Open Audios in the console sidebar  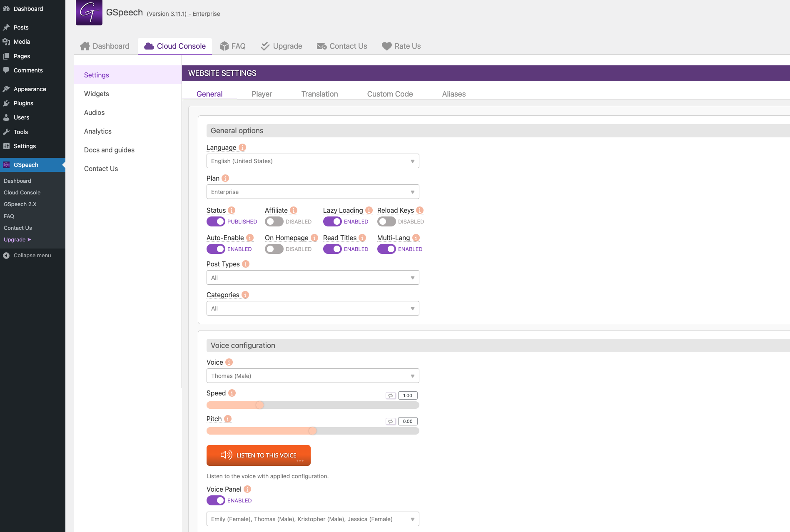pos(95,113)
